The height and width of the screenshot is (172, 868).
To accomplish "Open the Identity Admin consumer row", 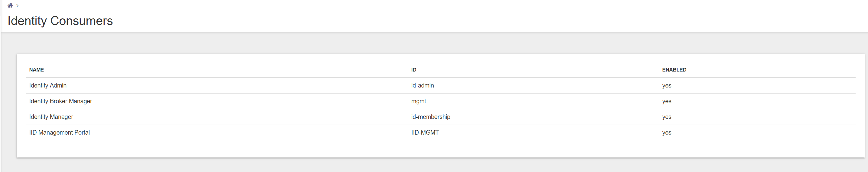I will click(x=441, y=85).
